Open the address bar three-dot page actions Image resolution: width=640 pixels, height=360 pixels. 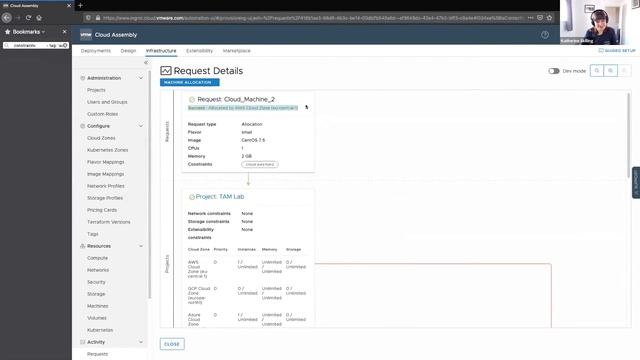530,18
